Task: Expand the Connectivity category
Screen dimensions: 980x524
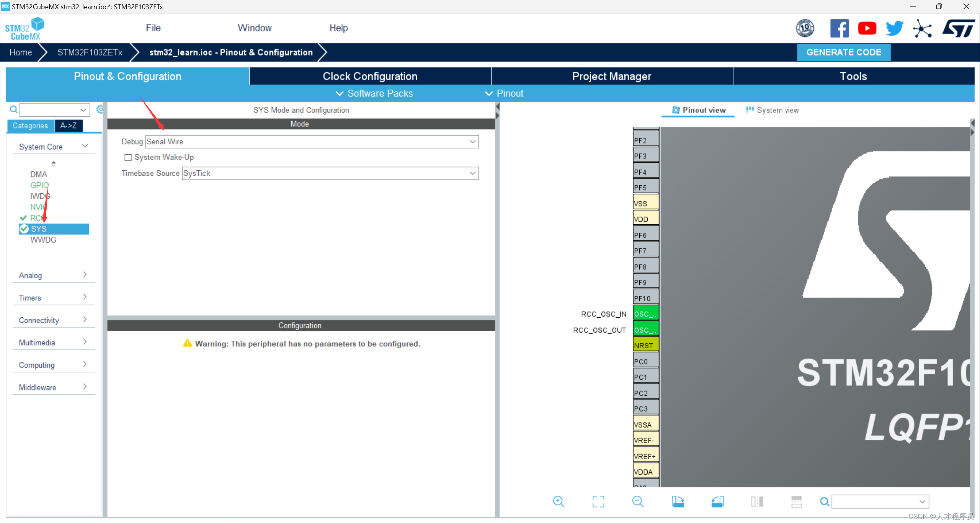Action: click(54, 320)
